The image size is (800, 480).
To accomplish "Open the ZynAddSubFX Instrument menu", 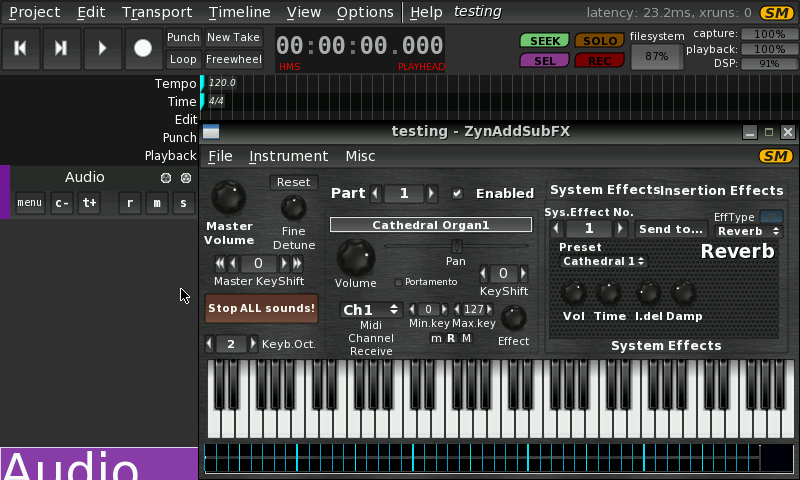I will click(x=289, y=156).
